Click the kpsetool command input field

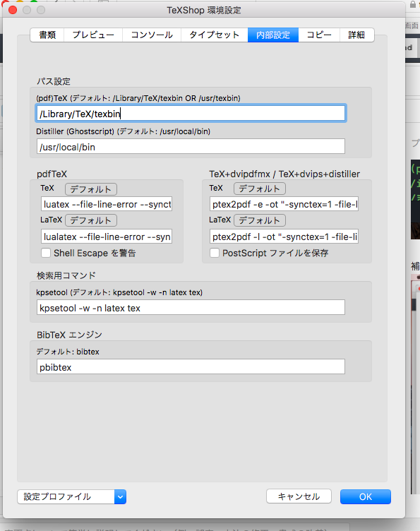[x=191, y=307]
